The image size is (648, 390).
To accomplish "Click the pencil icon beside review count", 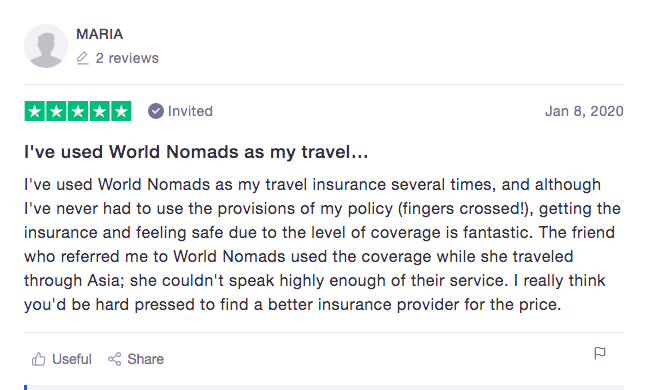I will pyautogui.click(x=83, y=58).
